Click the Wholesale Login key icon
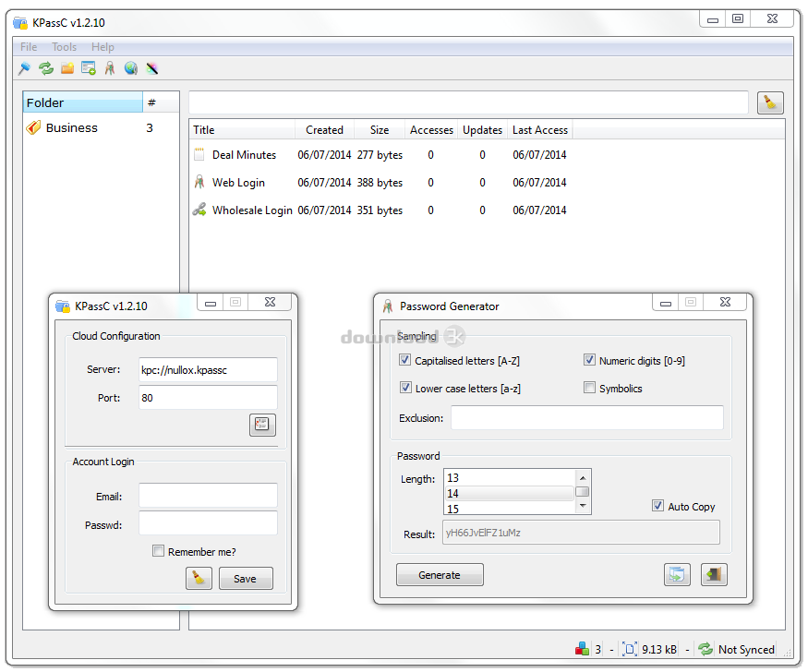Screen dimensions: 808x672 click(199, 210)
